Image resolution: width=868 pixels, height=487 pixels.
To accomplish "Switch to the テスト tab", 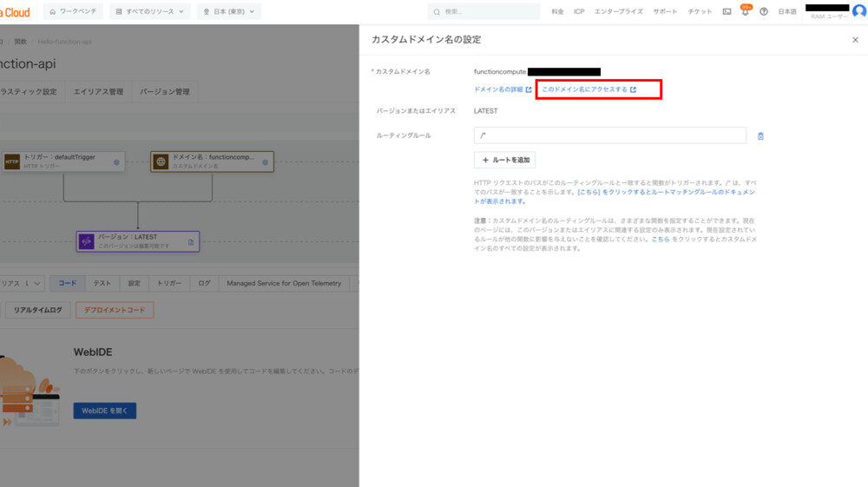I will 102,283.
